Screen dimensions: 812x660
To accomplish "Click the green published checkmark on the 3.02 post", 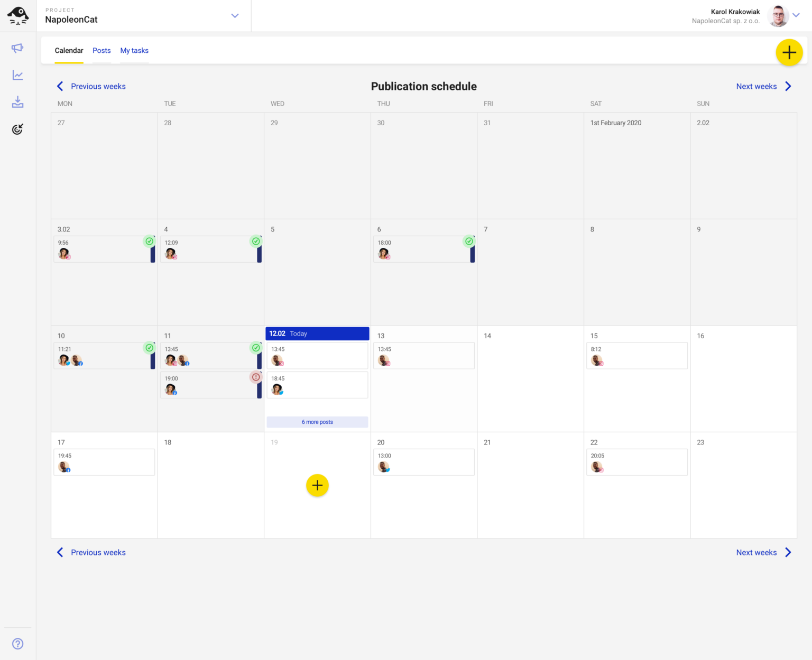I will coord(150,241).
